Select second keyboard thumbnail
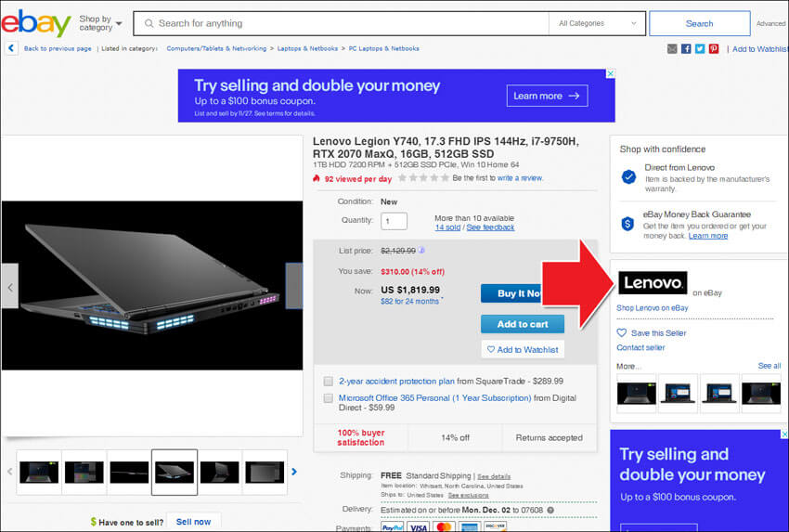This screenshot has width=789, height=532. [x=84, y=472]
